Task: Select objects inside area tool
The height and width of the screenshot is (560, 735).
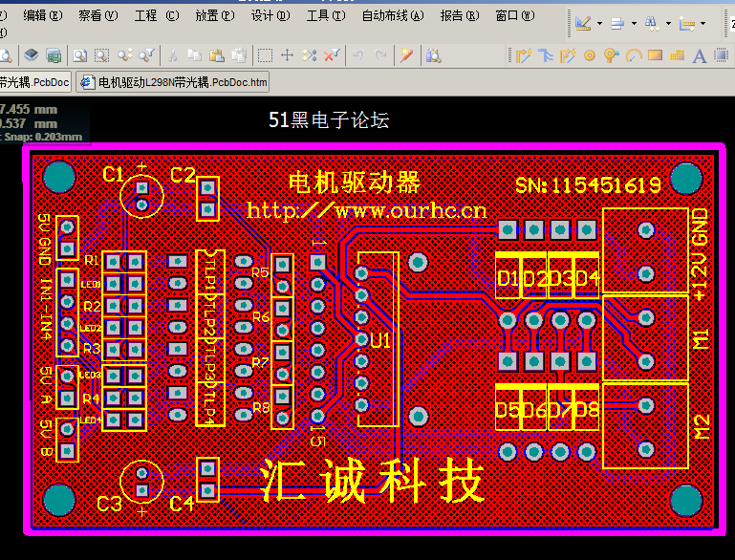Action: point(265,55)
